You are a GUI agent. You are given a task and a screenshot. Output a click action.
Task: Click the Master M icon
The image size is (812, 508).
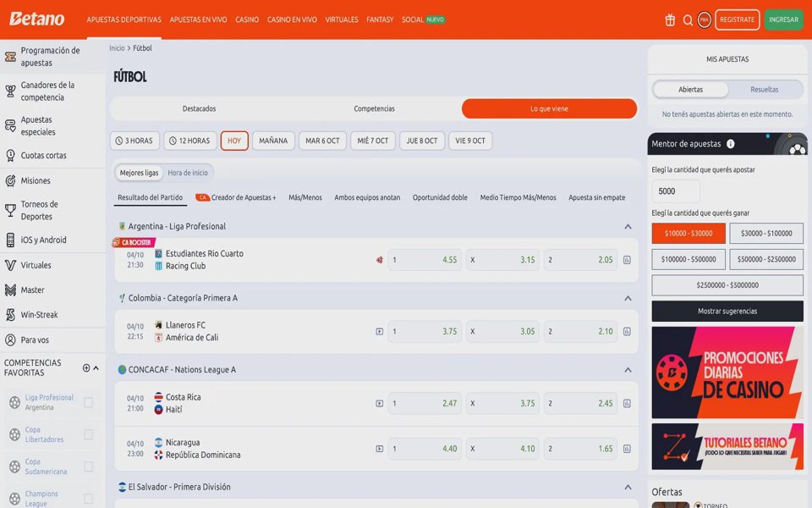click(x=10, y=290)
